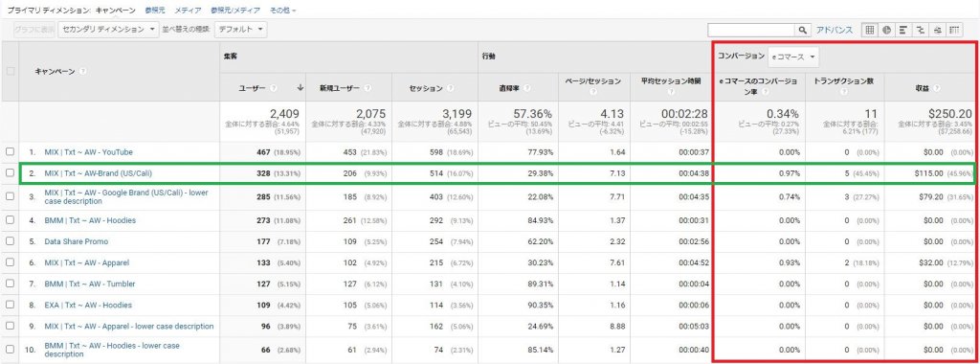Toggle the select-all checkbox in table header

pos(10,71)
